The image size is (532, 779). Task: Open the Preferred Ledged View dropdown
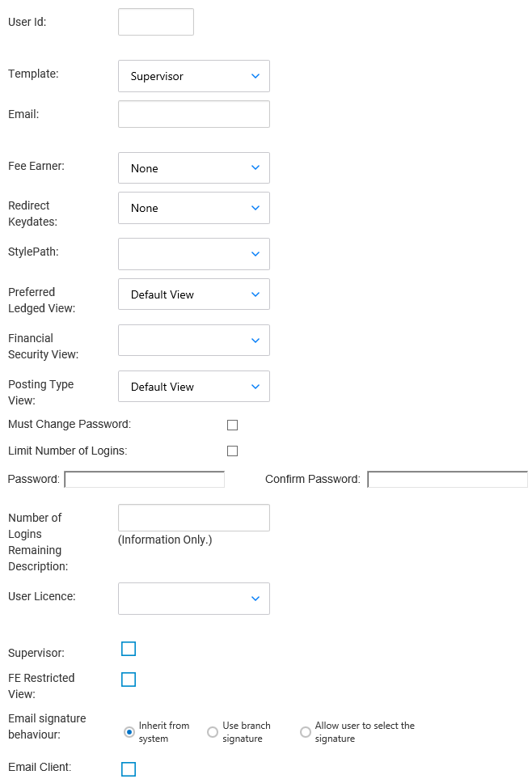[x=194, y=294]
